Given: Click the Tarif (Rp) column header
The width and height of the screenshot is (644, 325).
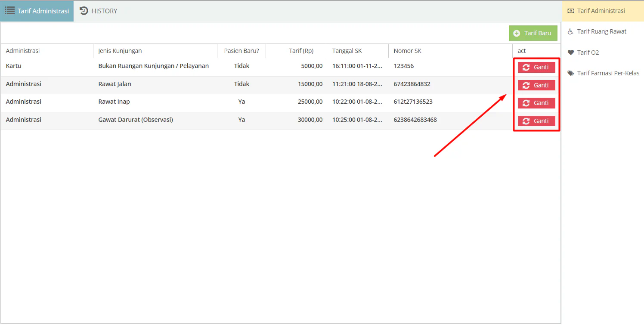Looking at the screenshot, I should [x=296, y=51].
